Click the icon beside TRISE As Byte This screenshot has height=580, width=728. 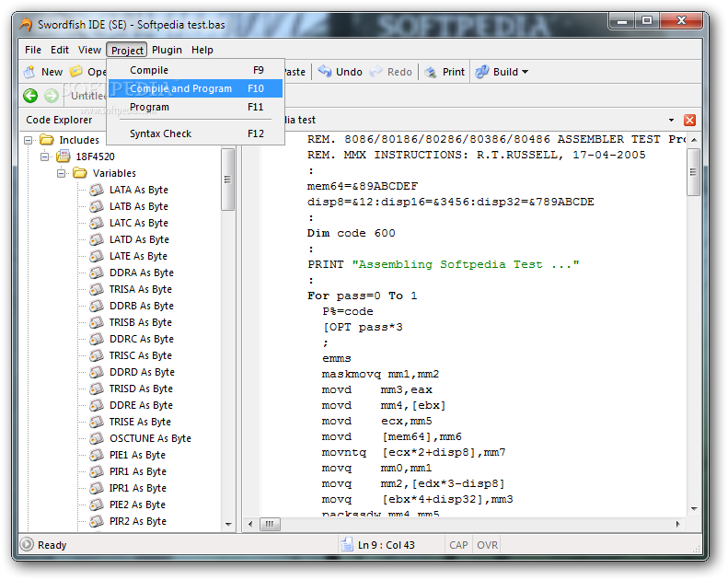96,421
